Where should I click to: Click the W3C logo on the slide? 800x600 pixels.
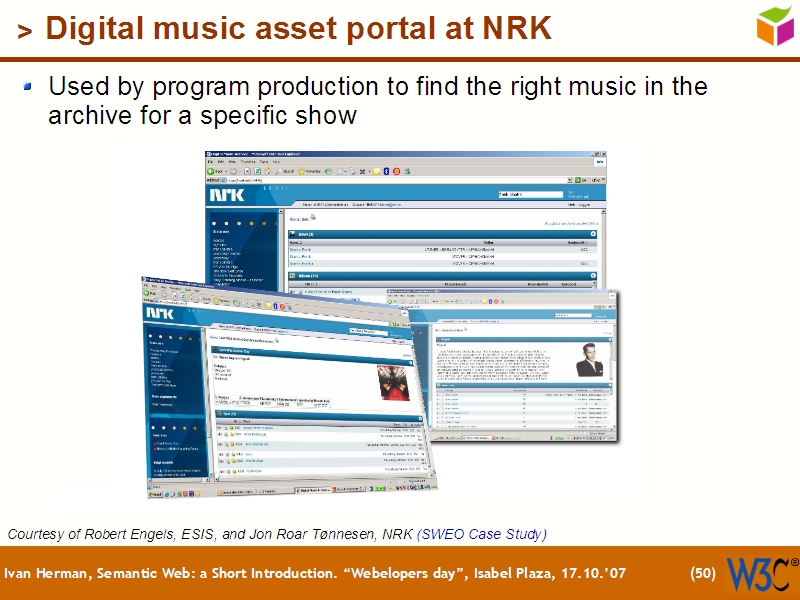click(x=761, y=573)
